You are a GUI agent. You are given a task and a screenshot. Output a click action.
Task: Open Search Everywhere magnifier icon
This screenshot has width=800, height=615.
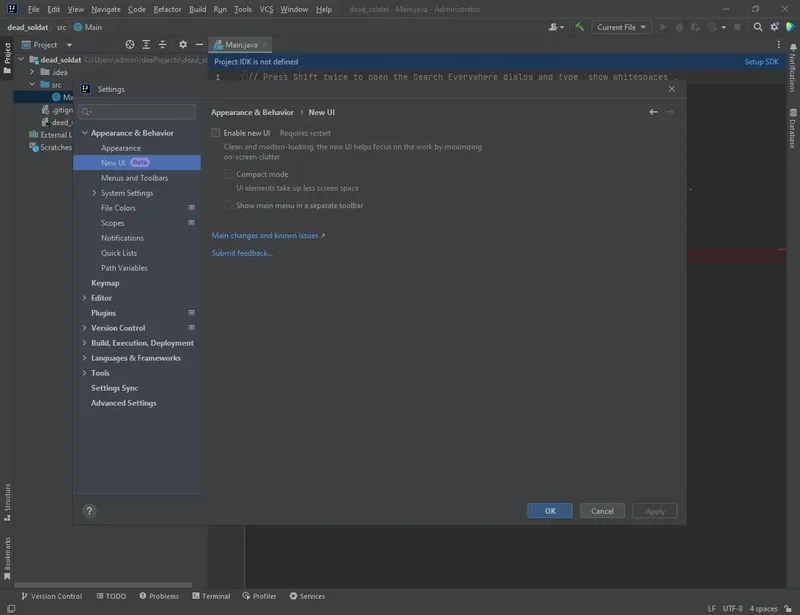click(758, 27)
